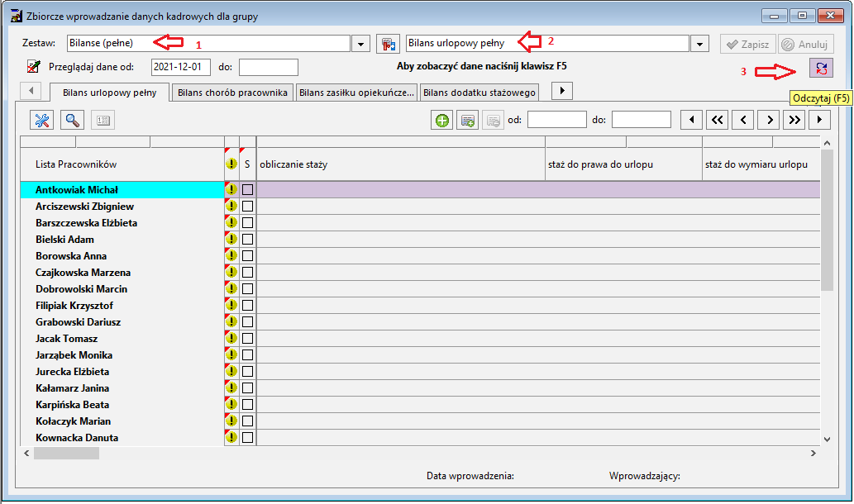854x504 pixels.
Task: Open the Bilans dodatku stażowego tab
Action: click(x=479, y=93)
